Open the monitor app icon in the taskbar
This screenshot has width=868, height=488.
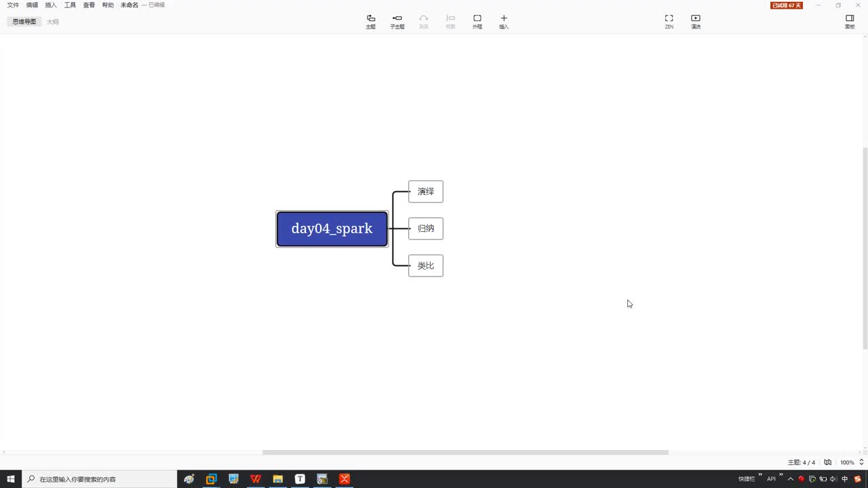[x=233, y=479]
